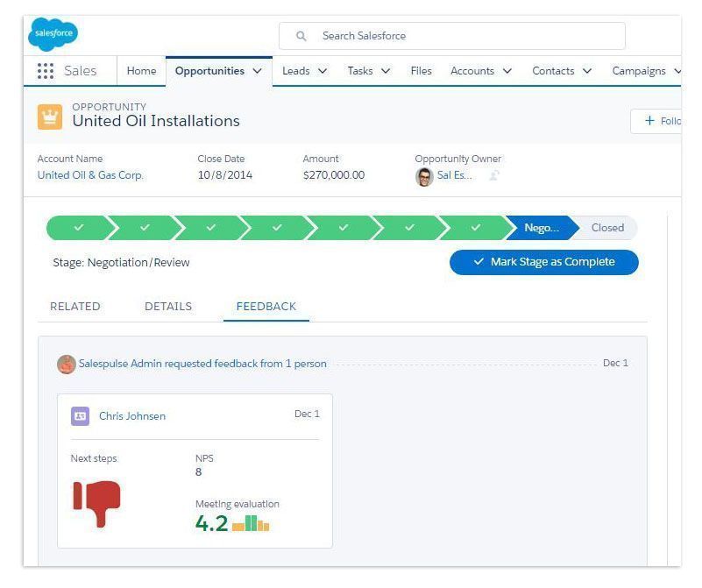Expand the Opportunities tab dropdown arrow
Viewport: 702px width, 588px height.
(x=257, y=71)
